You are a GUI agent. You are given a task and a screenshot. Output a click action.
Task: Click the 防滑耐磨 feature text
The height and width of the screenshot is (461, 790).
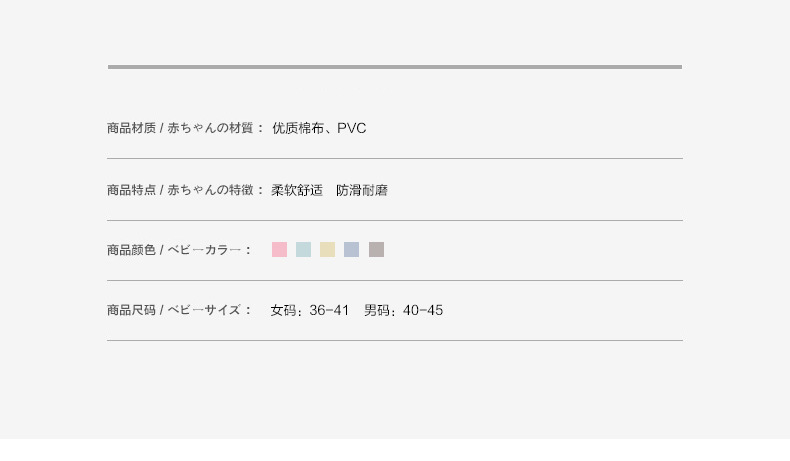362,190
